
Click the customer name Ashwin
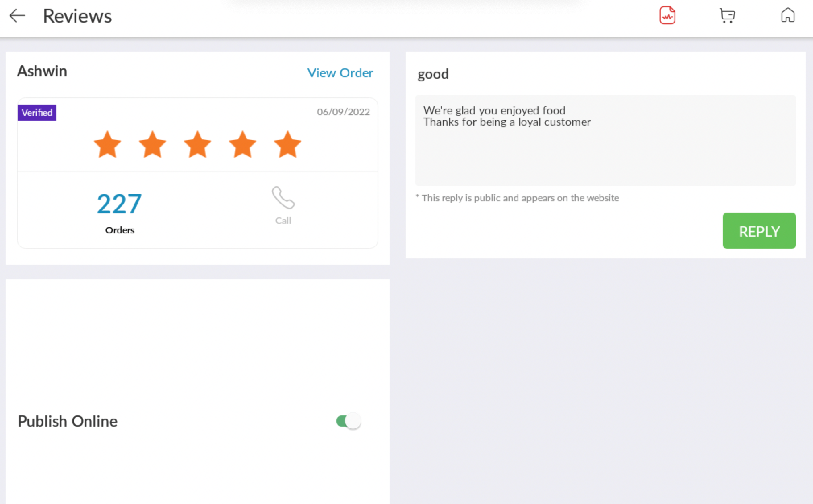click(x=42, y=71)
